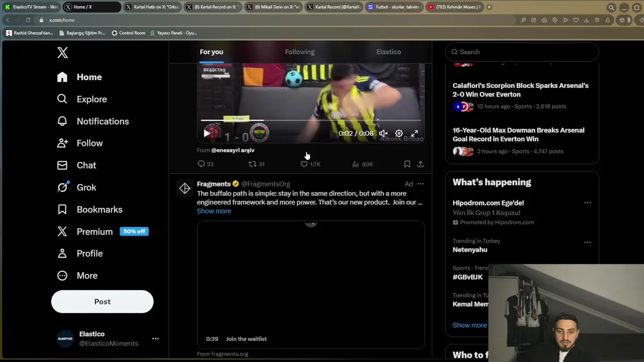Open video settings gear icon
This screenshot has height=362, width=644.
click(x=399, y=134)
